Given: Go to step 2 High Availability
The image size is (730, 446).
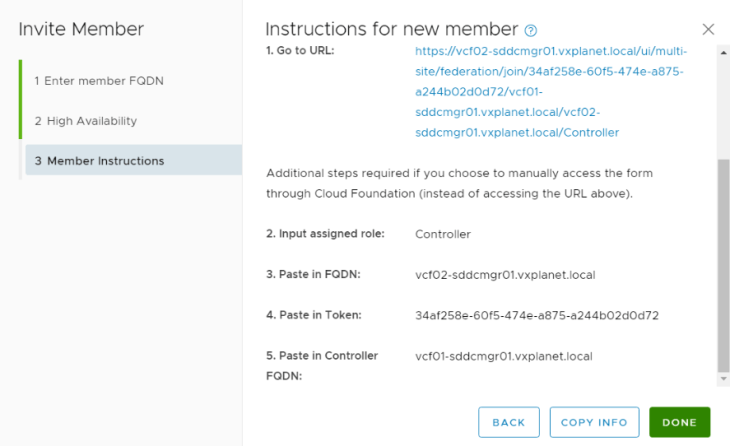Looking at the screenshot, I should [x=86, y=121].
